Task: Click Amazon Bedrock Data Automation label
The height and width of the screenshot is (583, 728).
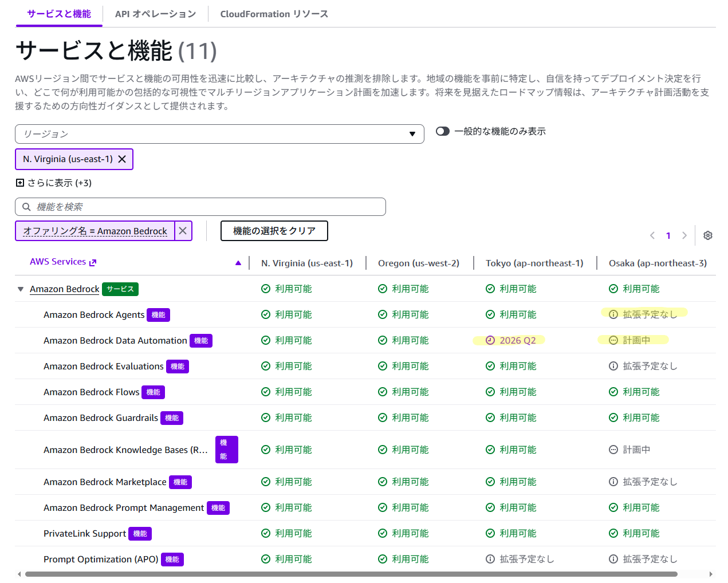Action: click(x=115, y=341)
